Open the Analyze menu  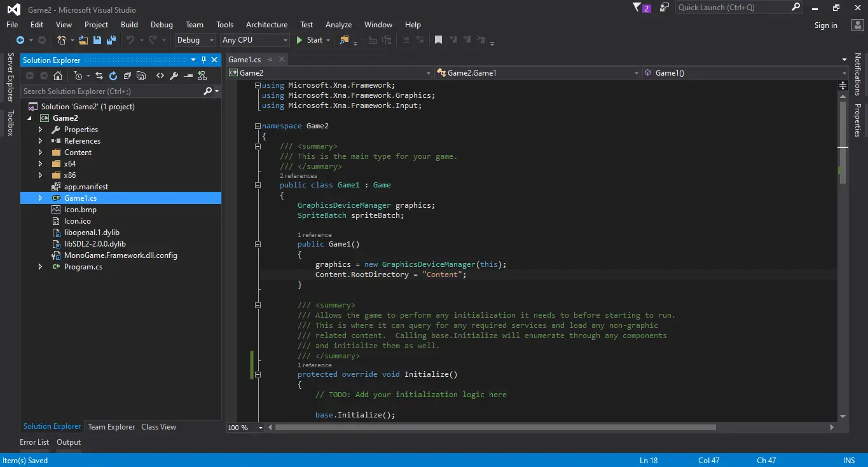tap(338, 25)
